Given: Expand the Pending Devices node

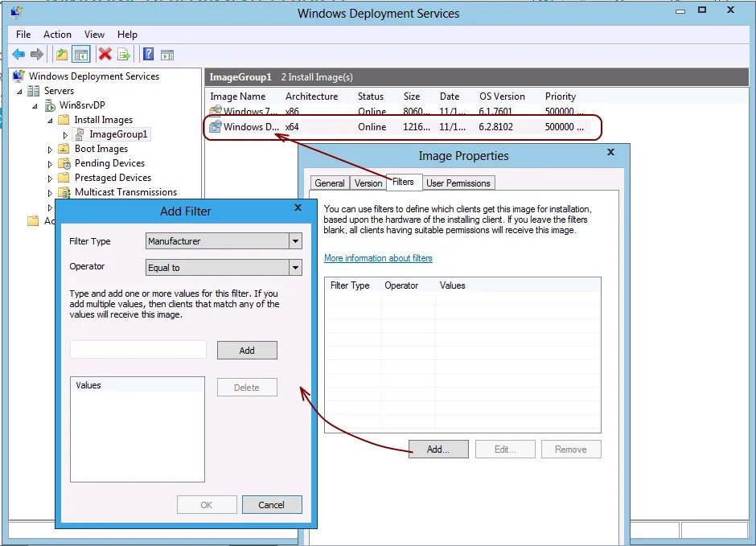Looking at the screenshot, I should point(50,164).
